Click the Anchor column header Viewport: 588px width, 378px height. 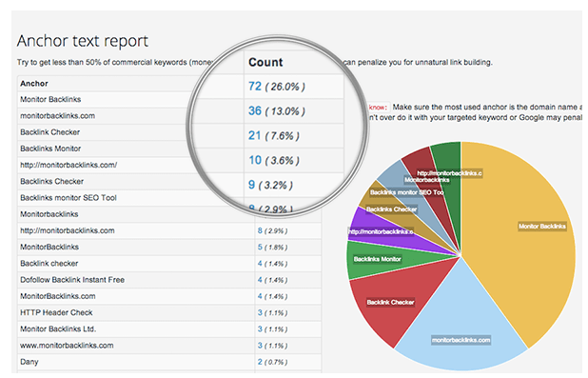pos(34,84)
